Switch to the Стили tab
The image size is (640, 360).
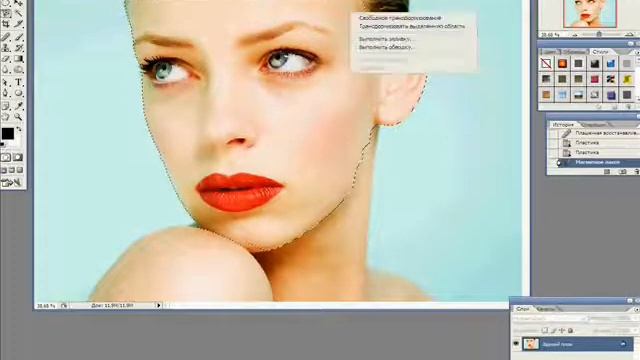[x=600, y=52]
